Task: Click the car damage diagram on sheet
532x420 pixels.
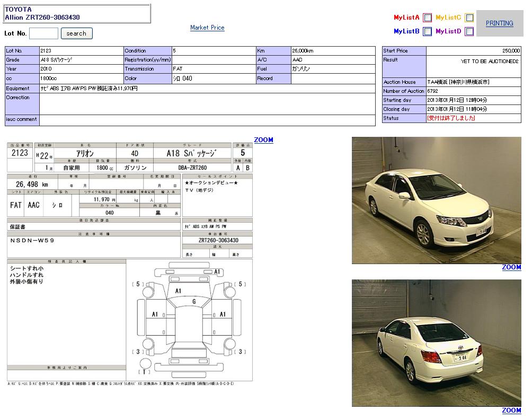Action: 190,316
